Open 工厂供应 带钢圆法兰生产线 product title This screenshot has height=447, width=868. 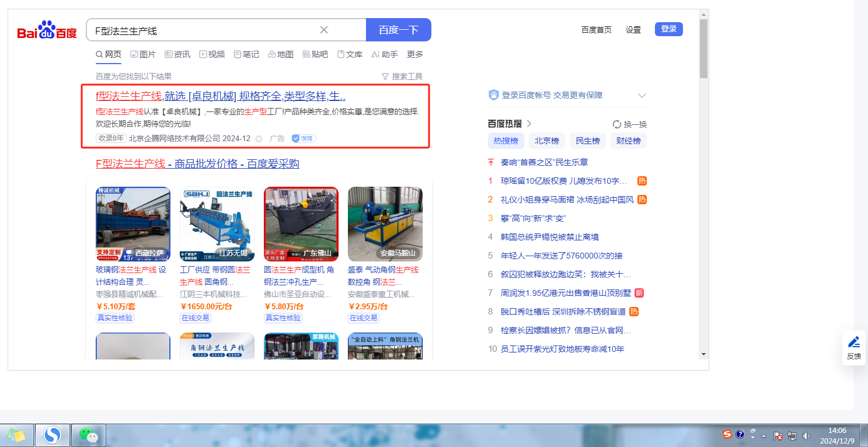(x=215, y=275)
